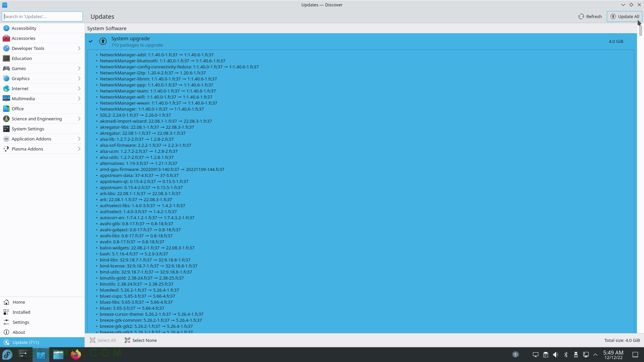644x362 pixels.
Task: Open the Accessibility category
Action: [42, 28]
